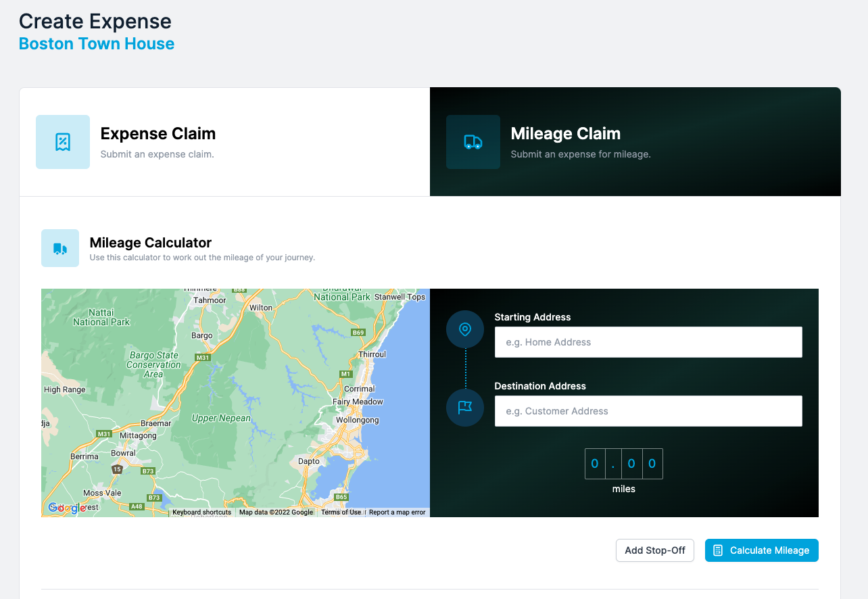Switch to the Expense Claim tab
The image size is (868, 599).
[x=224, y=142]
